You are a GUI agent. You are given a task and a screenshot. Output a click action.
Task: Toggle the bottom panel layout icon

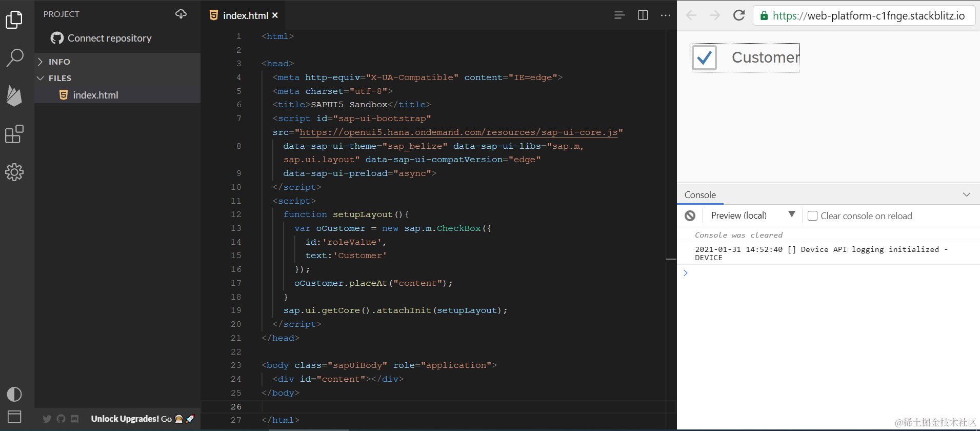point(14,417)
